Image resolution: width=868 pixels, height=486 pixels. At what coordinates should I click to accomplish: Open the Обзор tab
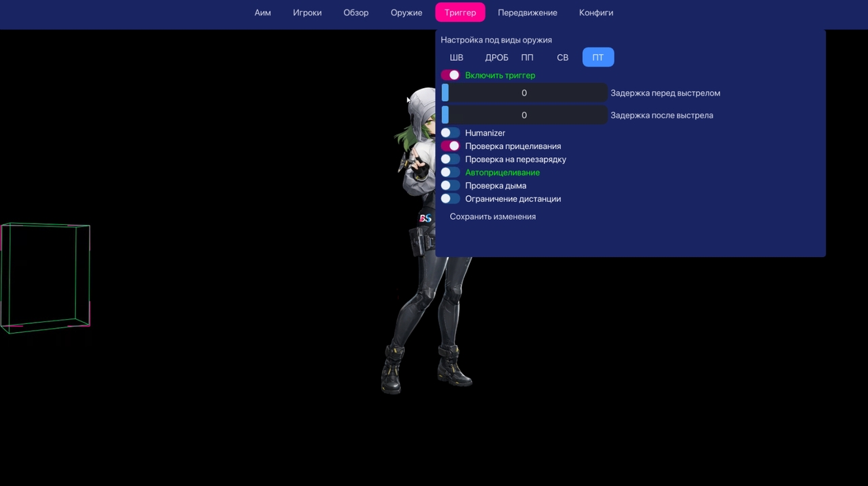pos(356,13)
